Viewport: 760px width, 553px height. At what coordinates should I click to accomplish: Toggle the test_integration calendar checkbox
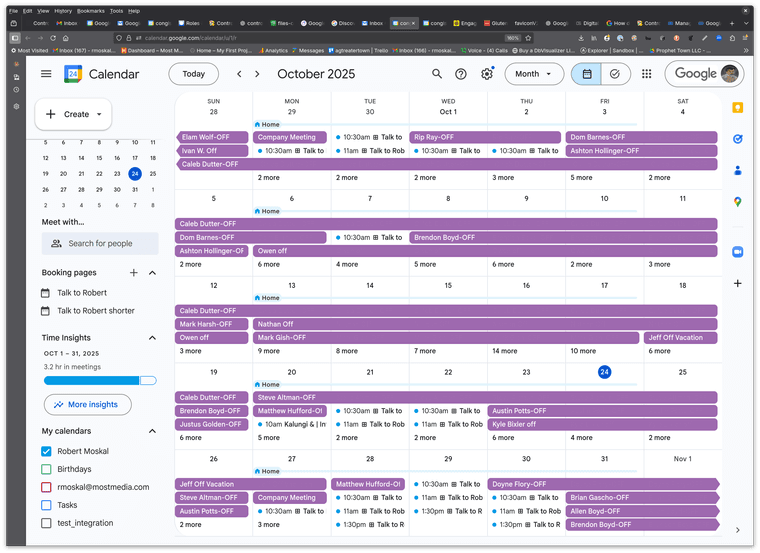pyautogui.click(x=46, y=523)
